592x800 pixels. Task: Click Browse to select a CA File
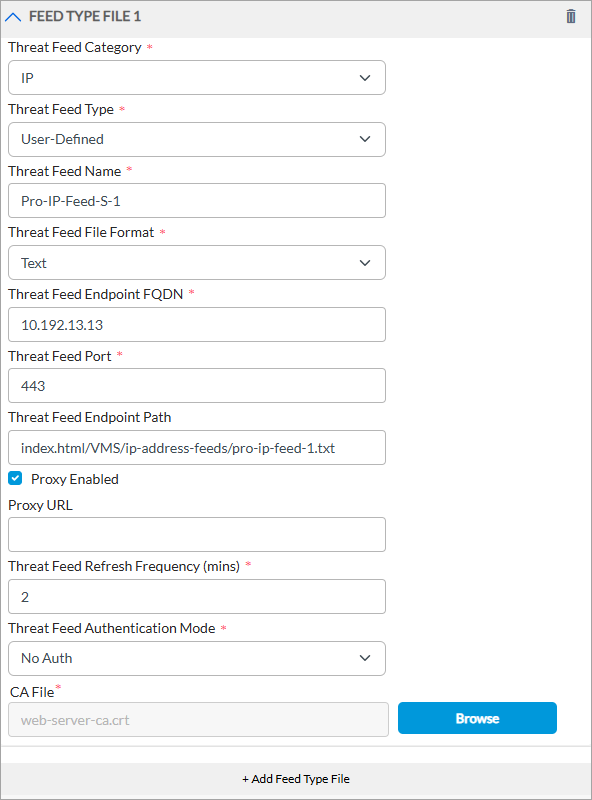(477, 718)
